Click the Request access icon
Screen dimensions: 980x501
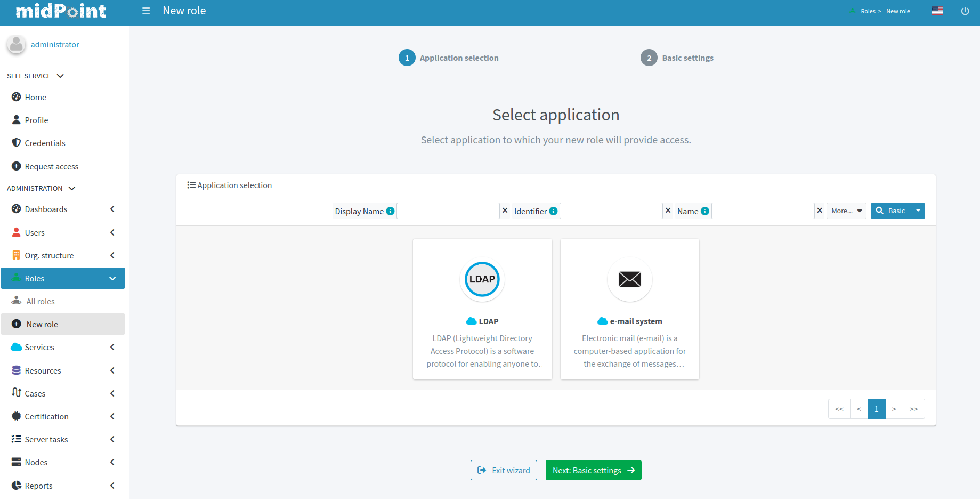[x=16, y=166]
